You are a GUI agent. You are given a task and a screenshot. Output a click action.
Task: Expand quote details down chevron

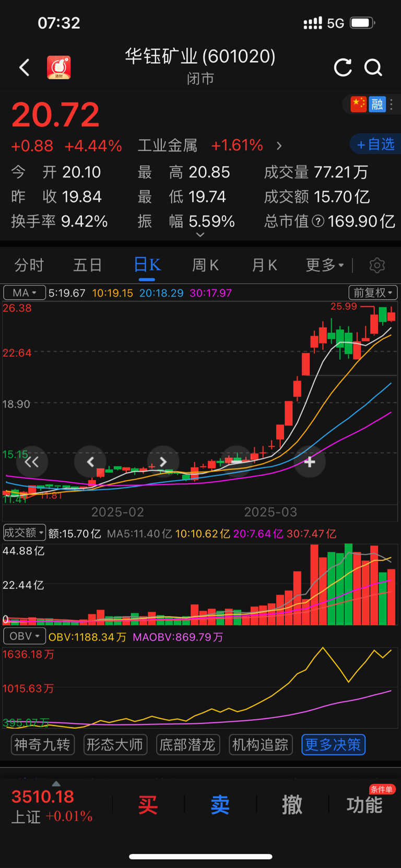tap(200, 235)
